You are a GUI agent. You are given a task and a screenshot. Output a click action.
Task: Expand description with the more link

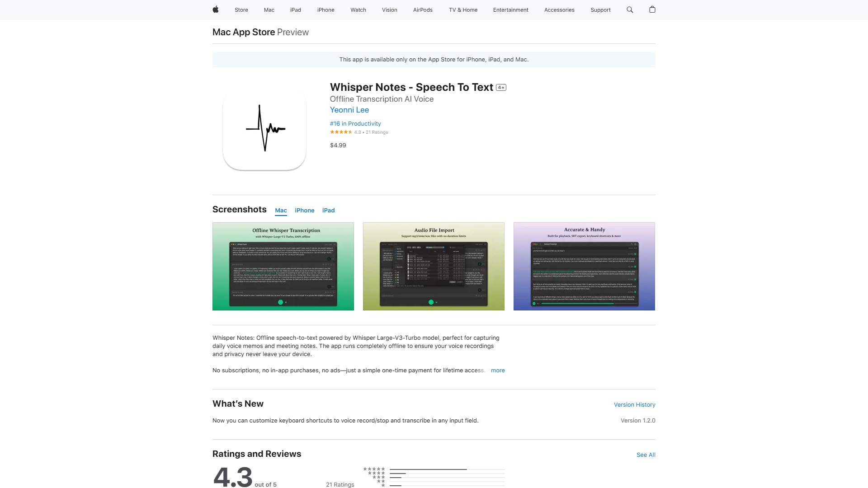pyautogui.click(x=498, y=371)
